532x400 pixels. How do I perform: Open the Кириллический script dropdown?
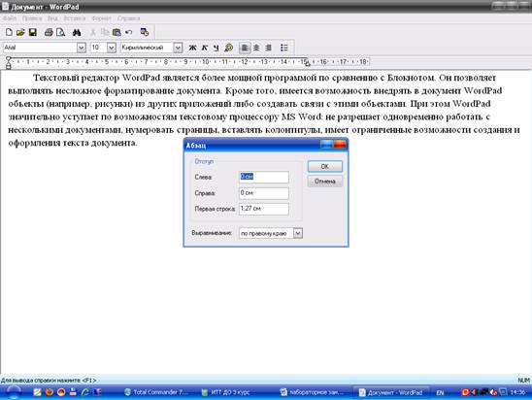coord(178,48)
